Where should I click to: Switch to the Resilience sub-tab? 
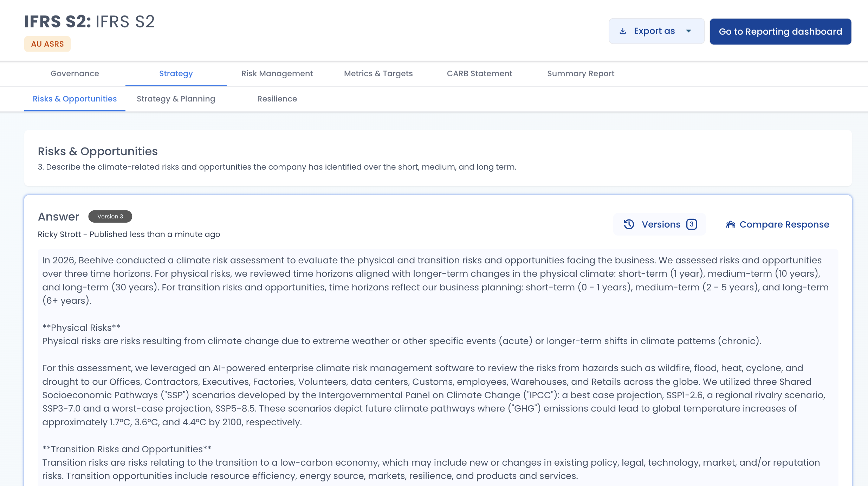[x=277, y=99]
